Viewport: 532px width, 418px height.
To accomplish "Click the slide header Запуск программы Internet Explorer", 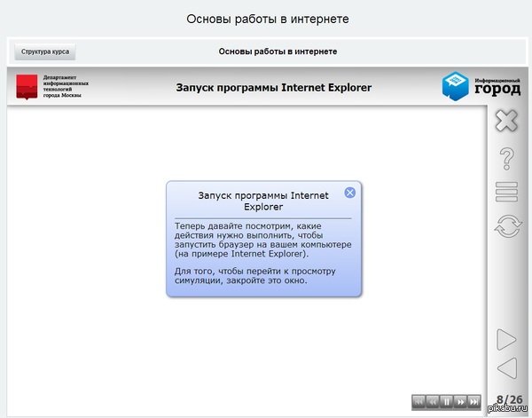I will 275,87.
